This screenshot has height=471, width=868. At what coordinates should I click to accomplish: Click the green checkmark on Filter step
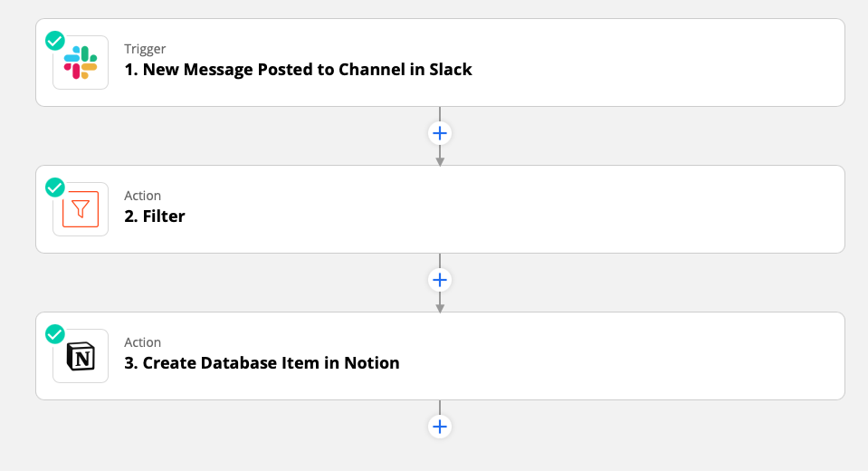[x=55, y=187]
